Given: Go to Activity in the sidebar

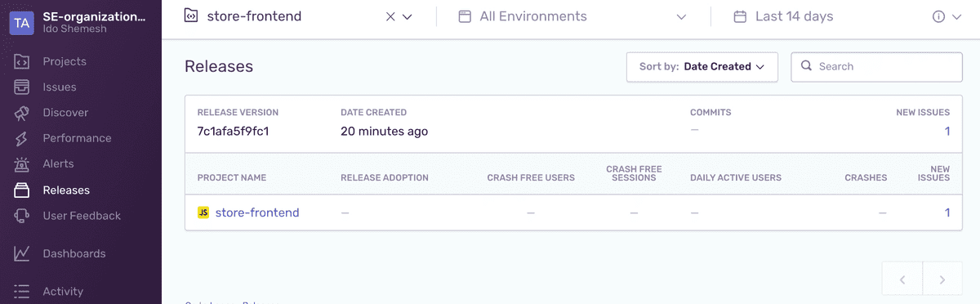Looking at the screenshot, I should (63, 291).
